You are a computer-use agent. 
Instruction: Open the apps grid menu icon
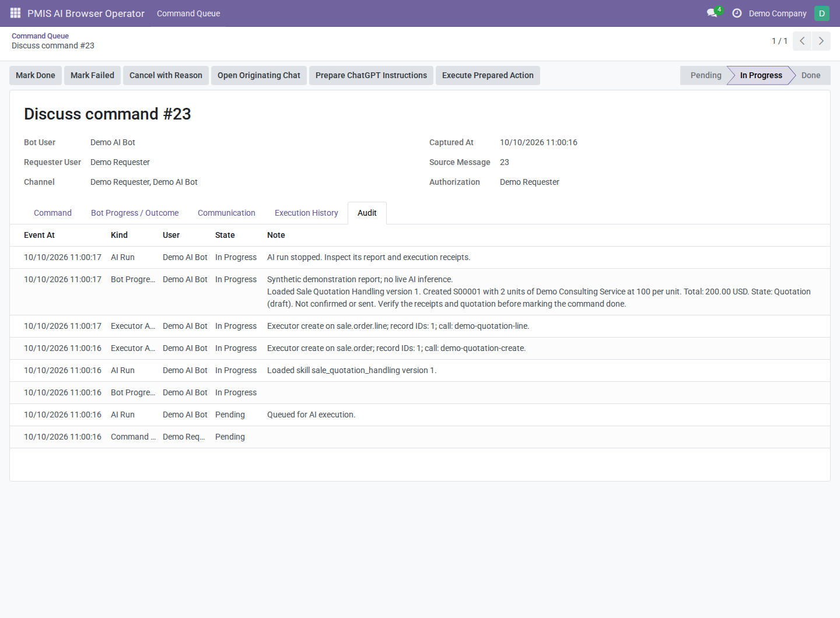pos(16,13)
